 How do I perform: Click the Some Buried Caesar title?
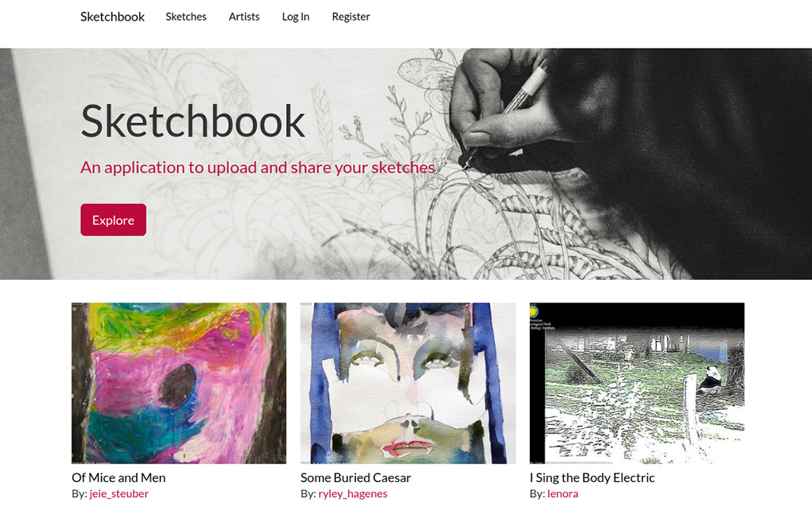356,477
